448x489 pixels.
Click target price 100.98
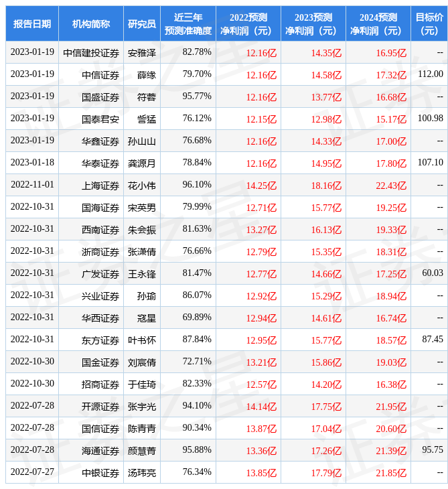pos(430,118)
